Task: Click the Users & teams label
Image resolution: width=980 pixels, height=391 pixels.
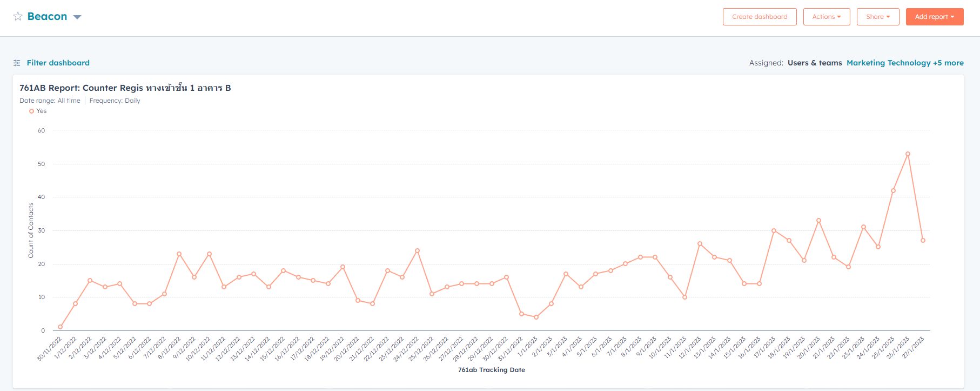Action: click(x=815, y=63)
